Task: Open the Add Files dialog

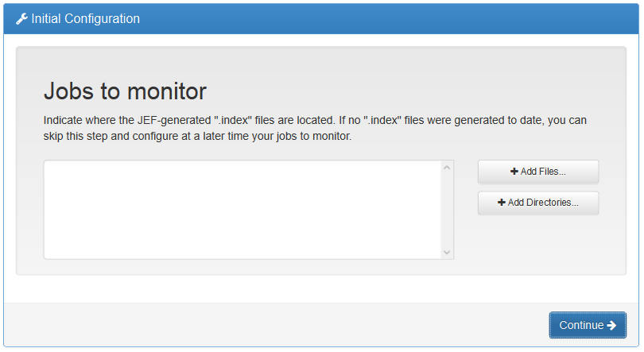Action: click(x=538, y=172)
